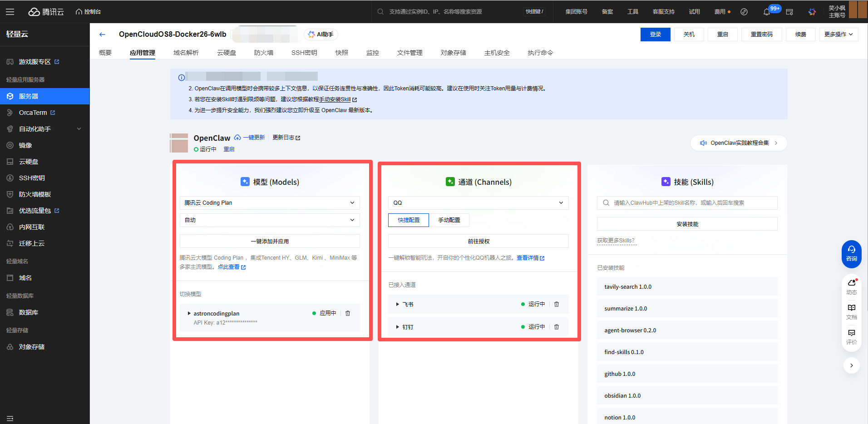Expand the astroncodingplan model row
The width and height of the screenshot is (868, 424).
pyautogui.click(x=189, y=313)
